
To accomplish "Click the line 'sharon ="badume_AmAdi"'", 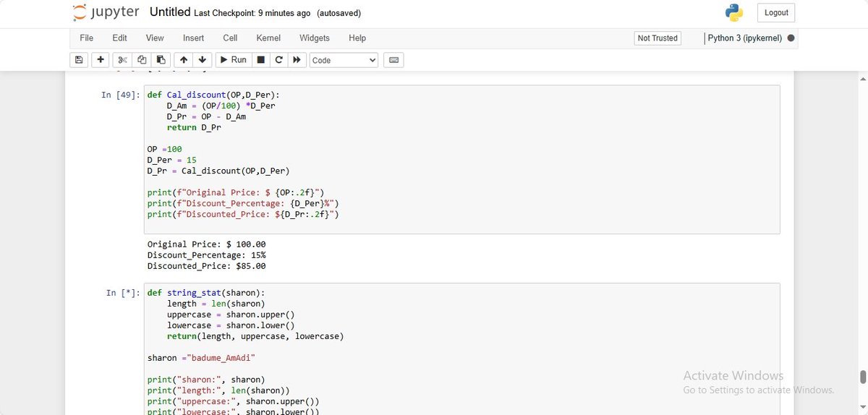I will click(201, 358).
